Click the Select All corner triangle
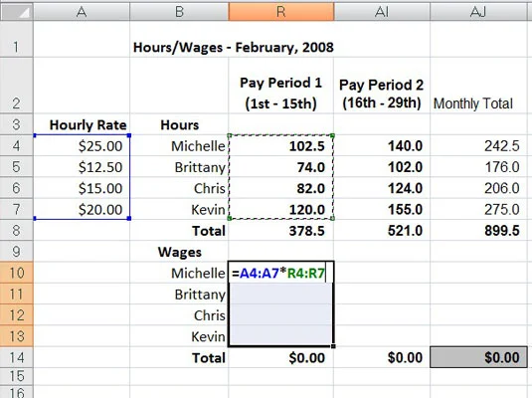Viewport: 532px width, 398px height. coord(17,12)
